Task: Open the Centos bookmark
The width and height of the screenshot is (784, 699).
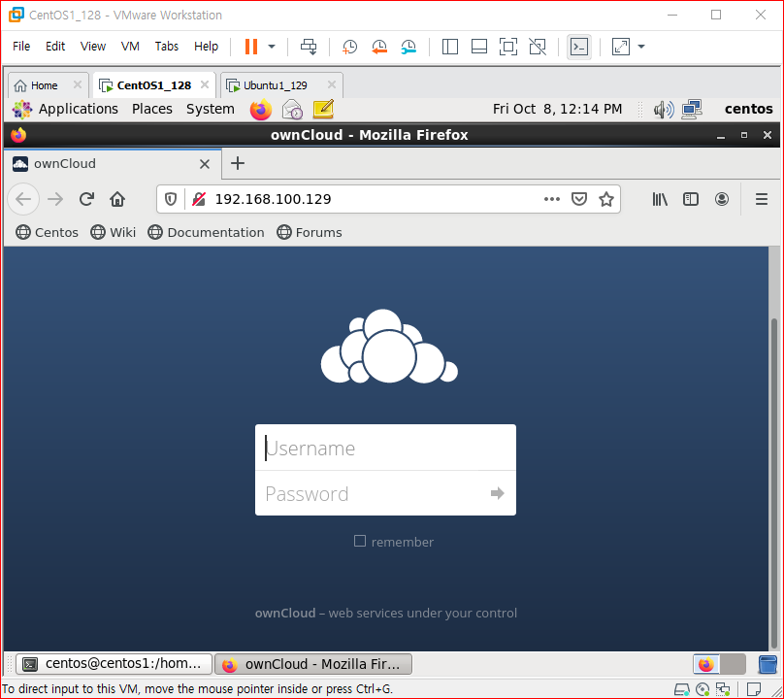Action: click(x=47, y=232)
